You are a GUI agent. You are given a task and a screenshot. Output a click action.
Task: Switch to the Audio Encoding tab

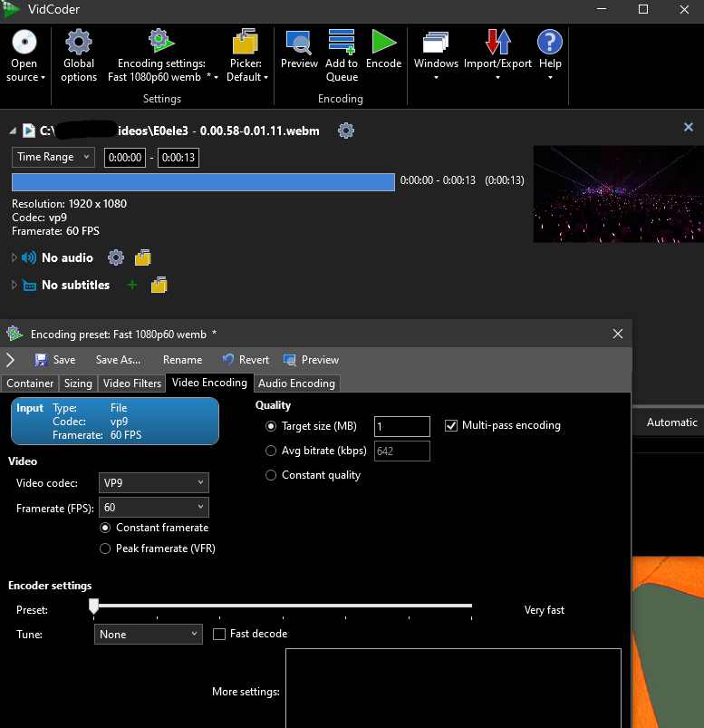297,383
